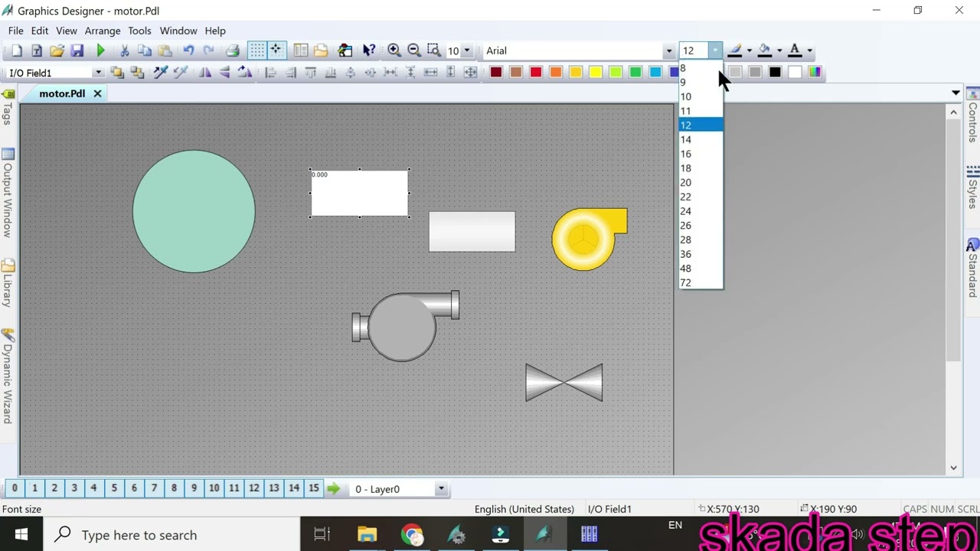Print the picture with the printer icon
The height and width of the screenshot is (551, 980).
coord(233,51)
